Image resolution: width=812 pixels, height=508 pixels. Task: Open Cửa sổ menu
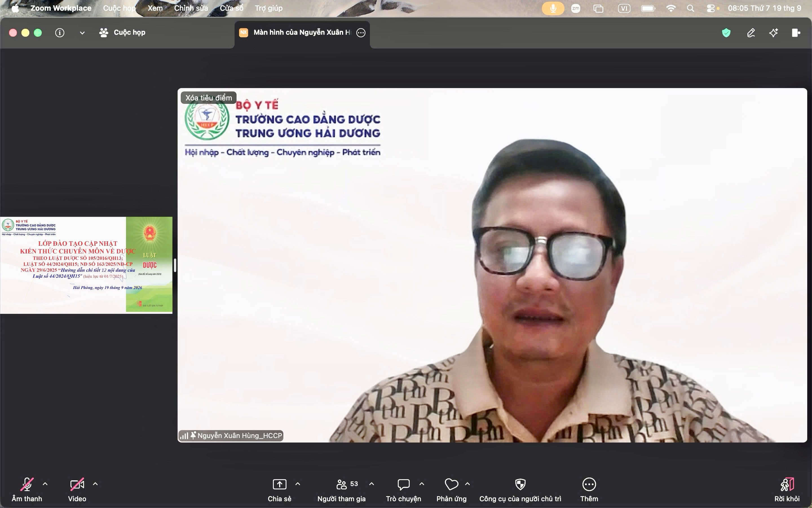tap(231, 8)
